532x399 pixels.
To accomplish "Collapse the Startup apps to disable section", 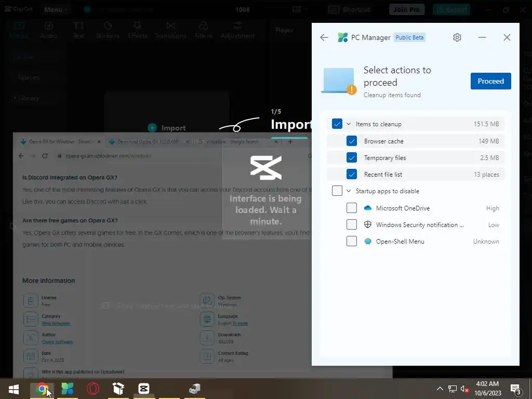I will [349, 191].
